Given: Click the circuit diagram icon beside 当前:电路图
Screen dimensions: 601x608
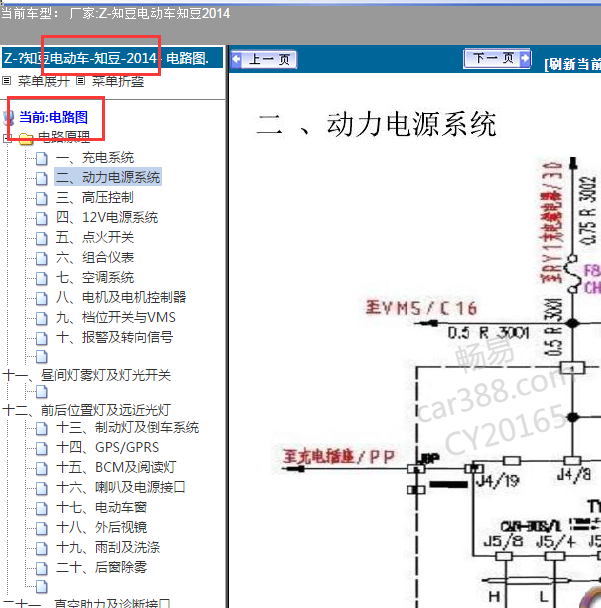Looking at the screenshot, I should [9, 118].
